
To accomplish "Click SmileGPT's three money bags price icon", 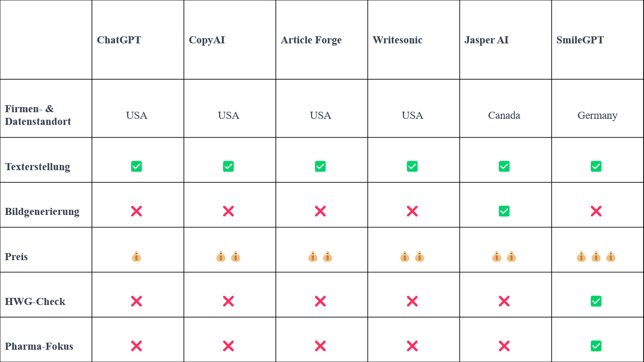I will 596,256.
